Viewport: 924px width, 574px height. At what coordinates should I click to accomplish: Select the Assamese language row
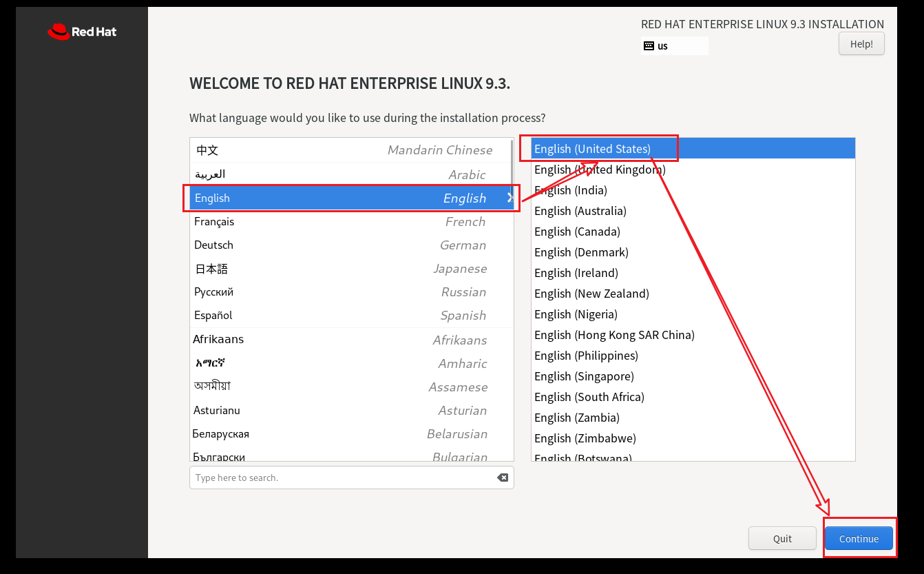tap(352, 387)
